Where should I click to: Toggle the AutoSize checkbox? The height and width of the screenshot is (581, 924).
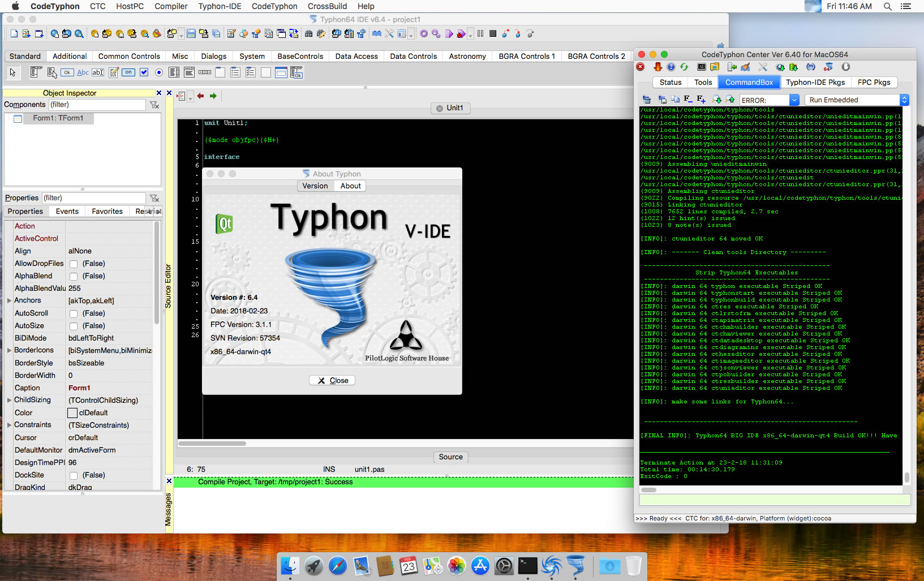pyautogui.click(x=74, y=326)
